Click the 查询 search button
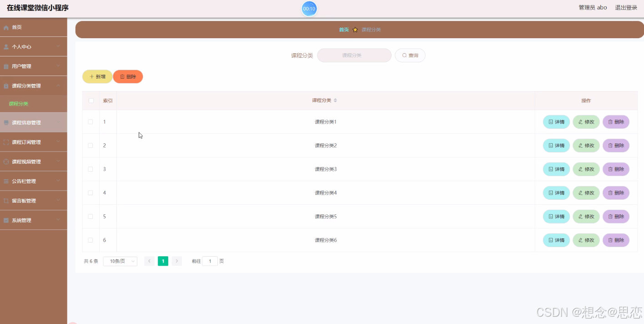The height and width of the screenshot is (324, 644). pyautogui.click(x=410, y=56)
